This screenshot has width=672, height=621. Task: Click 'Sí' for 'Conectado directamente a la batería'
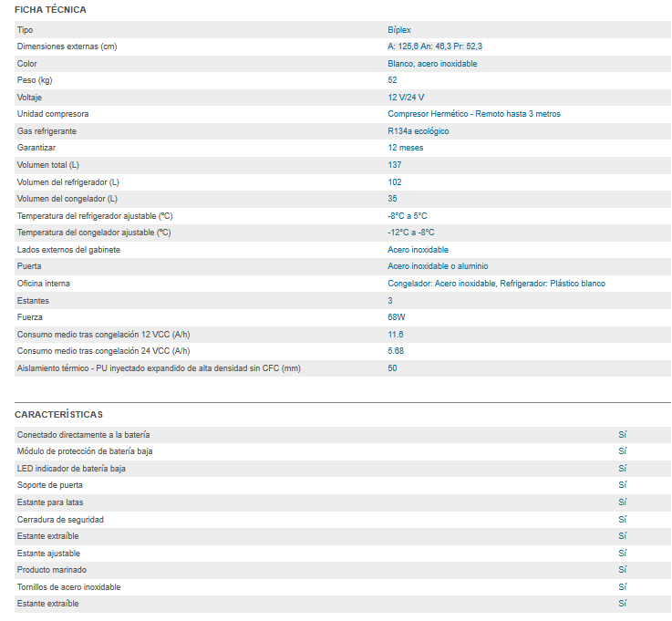[x=623, y=435]
